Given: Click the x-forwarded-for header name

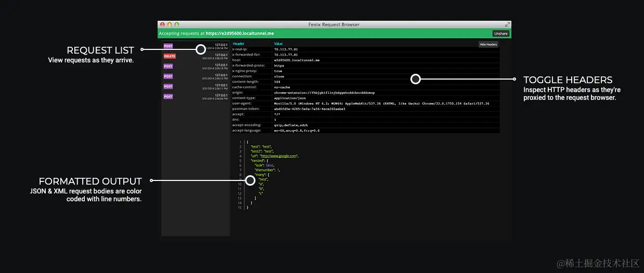Looking at the screenshot, I should pyautogui.click(x=245, y=55).
